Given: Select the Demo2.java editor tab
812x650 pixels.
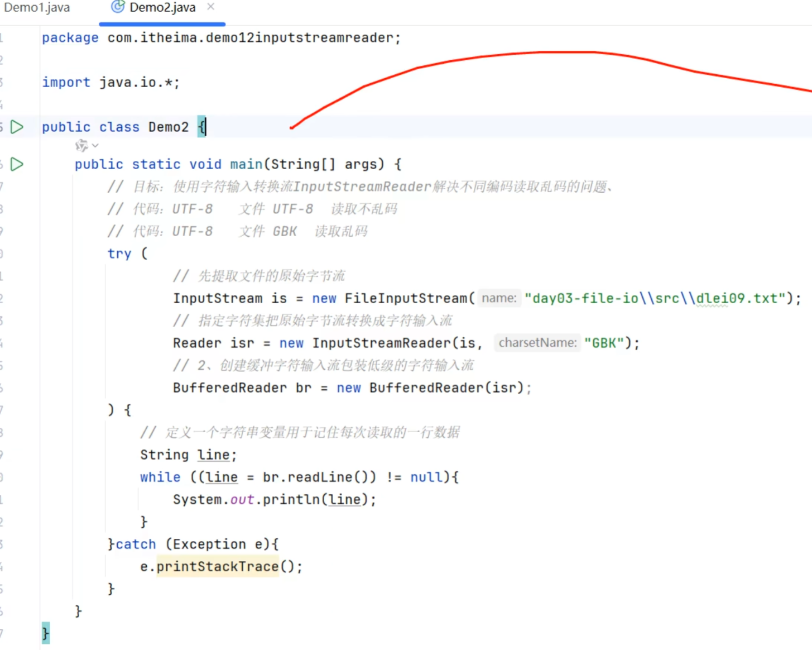Looking at the screenshot, I should 162,8.
